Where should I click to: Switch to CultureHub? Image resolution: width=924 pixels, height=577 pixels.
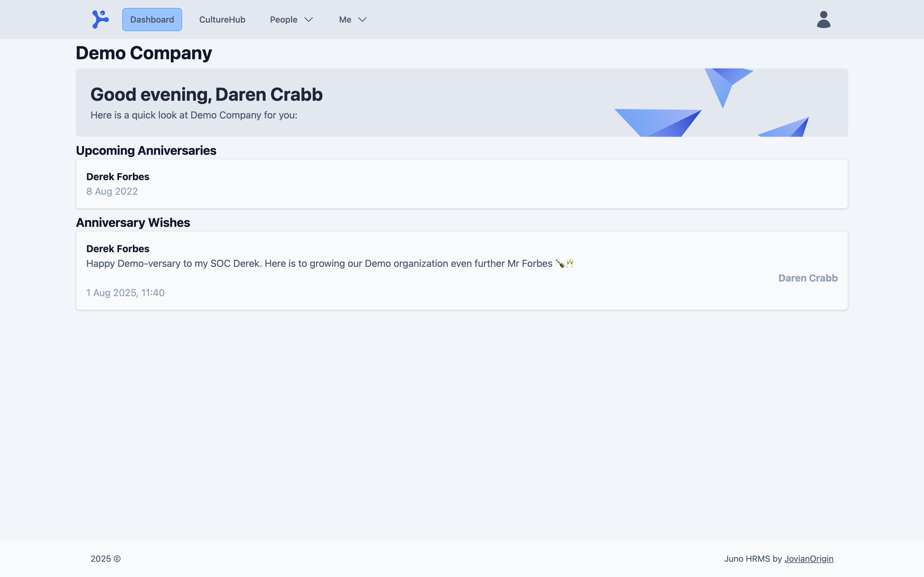(x=222, y=20)
